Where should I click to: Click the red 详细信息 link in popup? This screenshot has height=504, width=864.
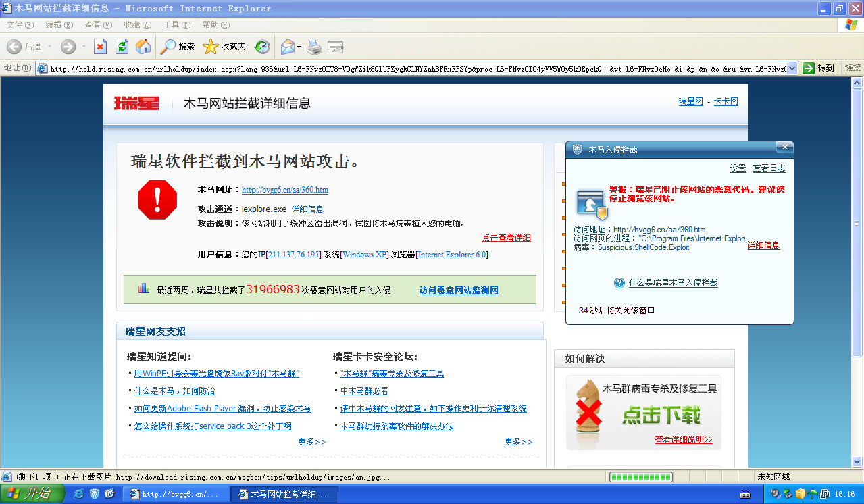click(x=764, y=245)
